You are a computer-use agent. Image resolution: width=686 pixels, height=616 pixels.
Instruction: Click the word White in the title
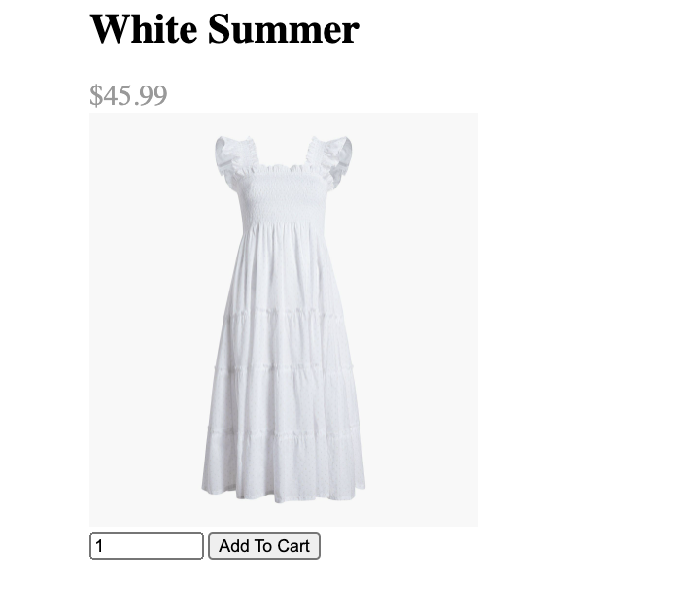[x=144, y=29]
